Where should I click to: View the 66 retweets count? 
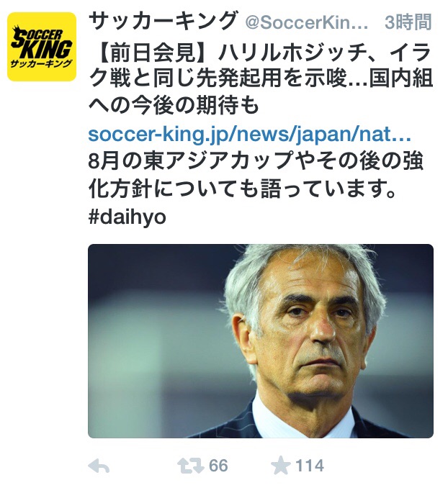218,466
